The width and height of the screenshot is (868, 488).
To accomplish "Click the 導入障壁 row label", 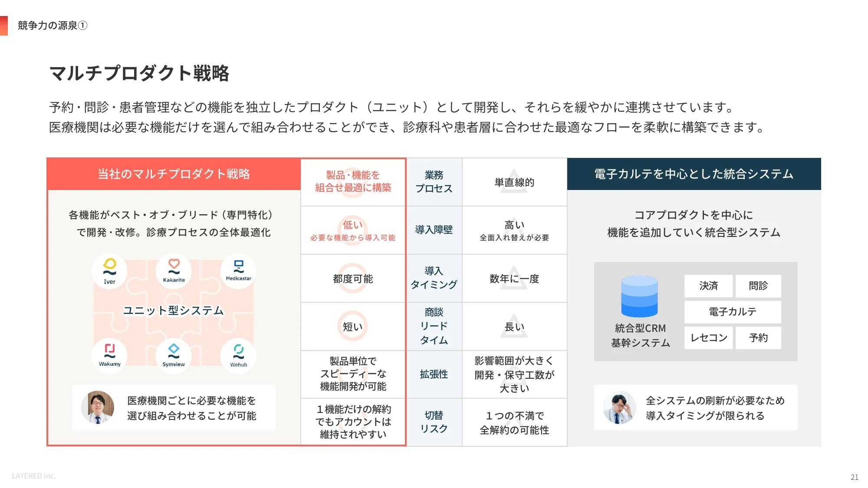I will tap(434, 230).
